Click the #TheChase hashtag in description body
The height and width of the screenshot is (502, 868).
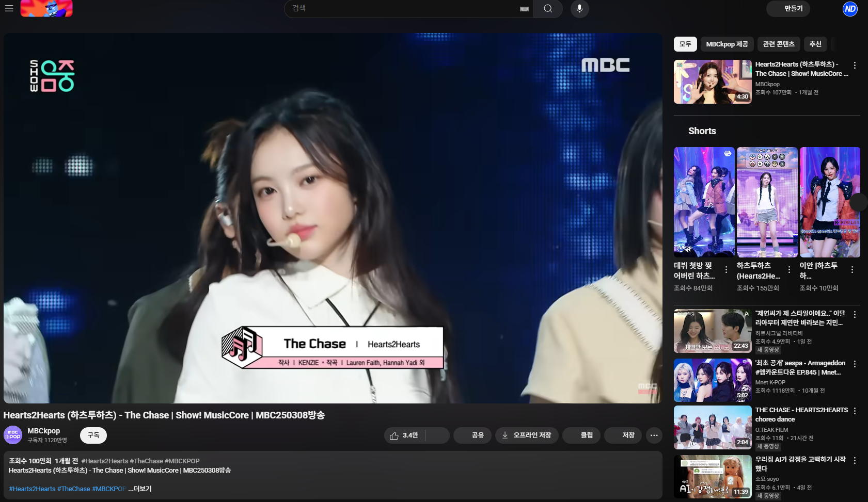click(x=74, y=489)
